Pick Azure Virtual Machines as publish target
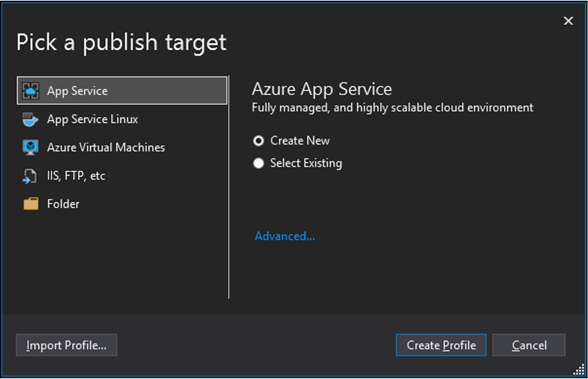Image resolution: width=588 pixels, height=379 pixels. tap(106, 147)
